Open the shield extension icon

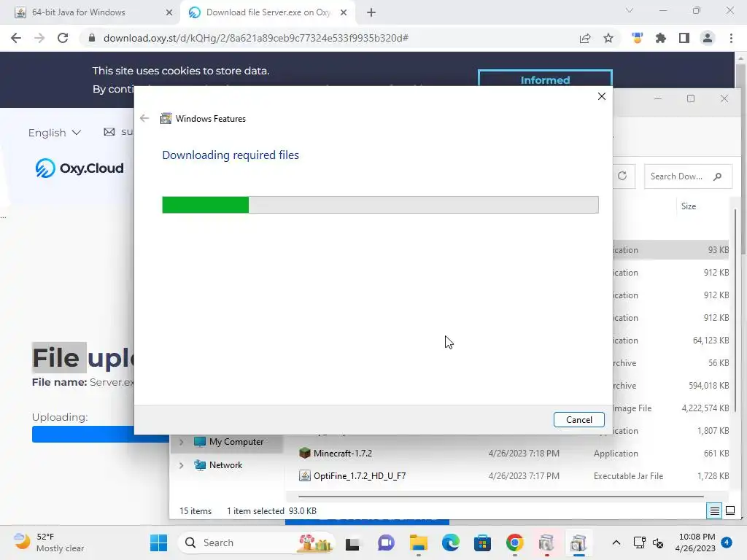click(637, 38)
